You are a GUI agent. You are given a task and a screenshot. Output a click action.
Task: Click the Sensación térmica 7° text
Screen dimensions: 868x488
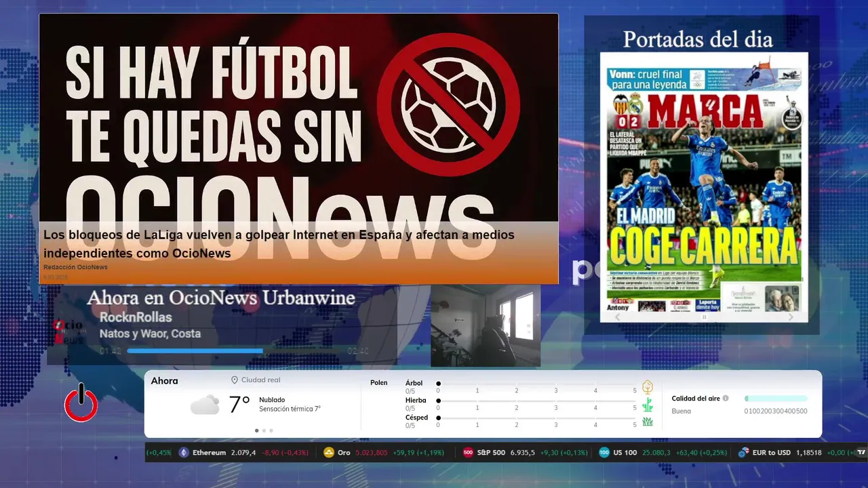point(290,409)
